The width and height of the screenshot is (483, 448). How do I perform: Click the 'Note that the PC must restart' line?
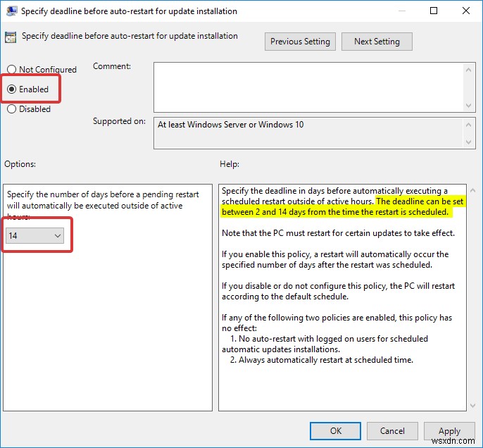pyautogui.click(x=338, y=233)
